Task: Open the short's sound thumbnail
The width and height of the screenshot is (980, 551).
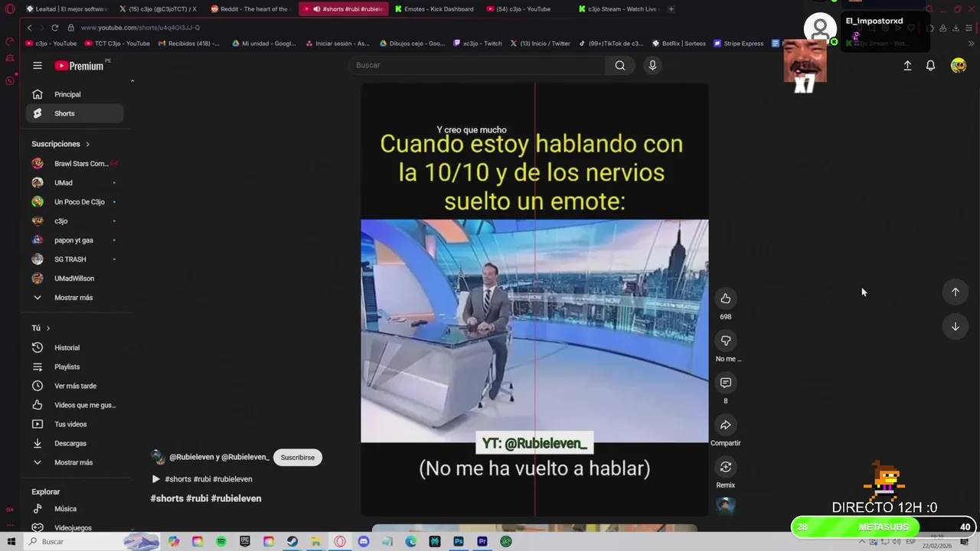Action: pyautogui.click(x=726, y=506)
